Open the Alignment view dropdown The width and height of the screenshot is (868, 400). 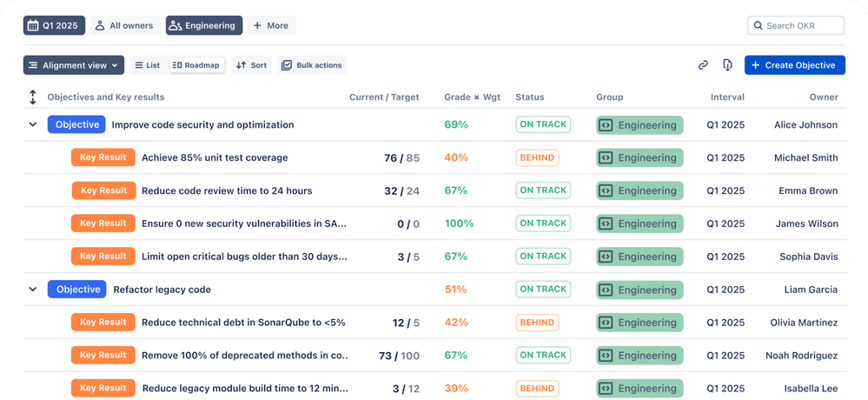click(x=74, y=65)
